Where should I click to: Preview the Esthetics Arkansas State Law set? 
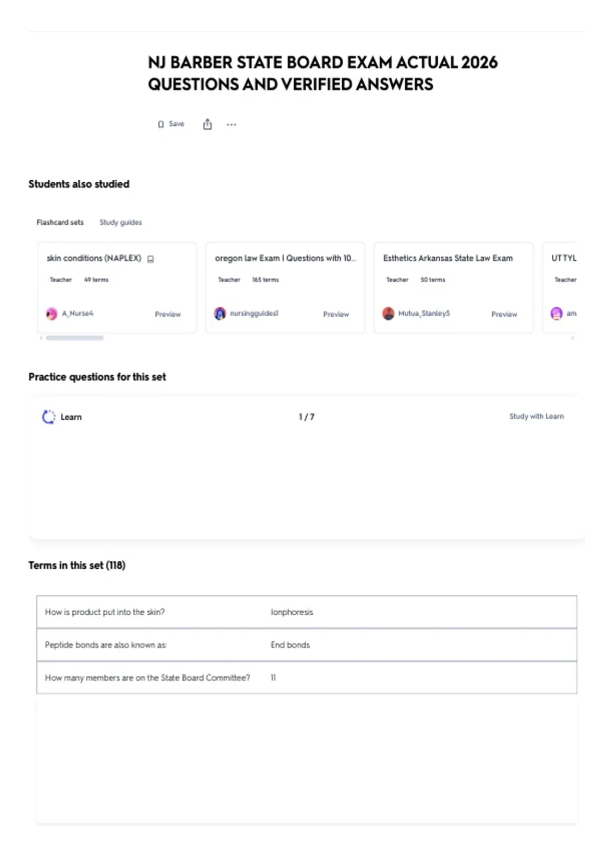coord(504,314)
